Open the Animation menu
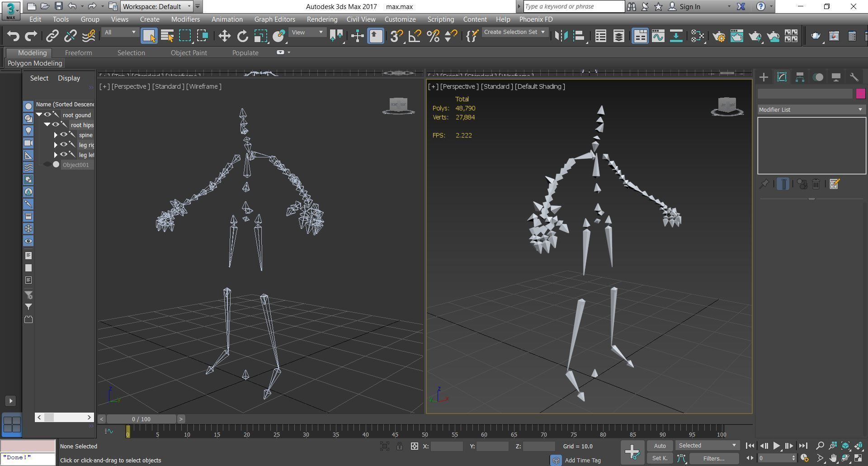Image resolution: width=868 pixels, height=466 pixels. (227, 19)
